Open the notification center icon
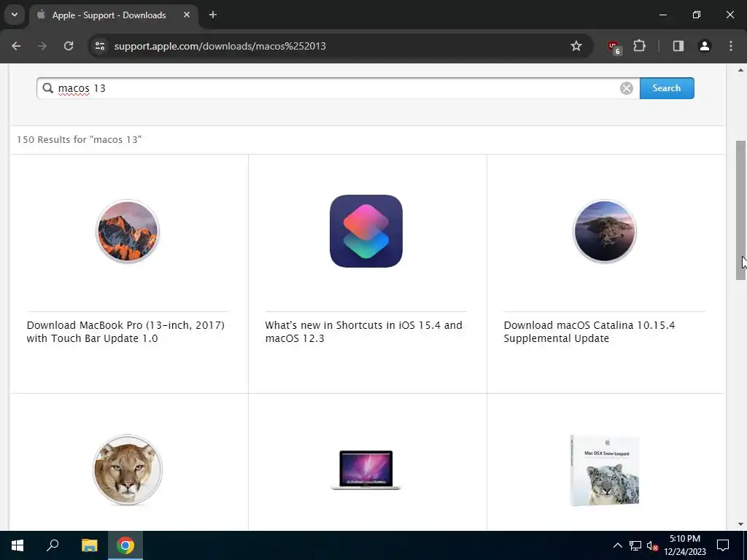Screen dimensions: 747x560 (x=723, y=545)
